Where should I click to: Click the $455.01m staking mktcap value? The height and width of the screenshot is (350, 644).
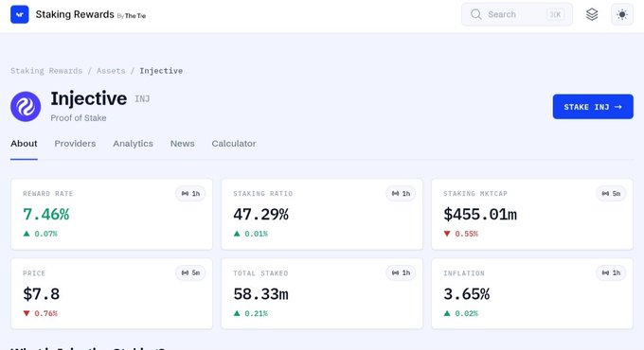480,214
